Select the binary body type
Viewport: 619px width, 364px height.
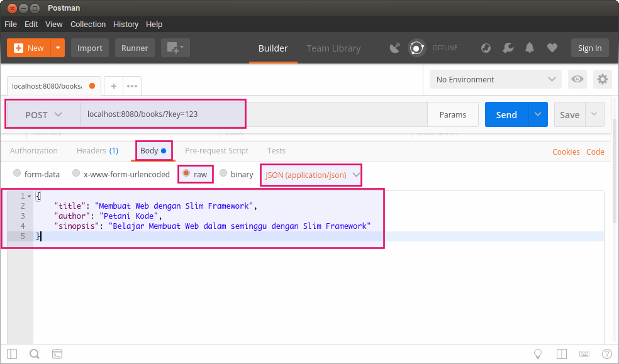coord(223,174)
